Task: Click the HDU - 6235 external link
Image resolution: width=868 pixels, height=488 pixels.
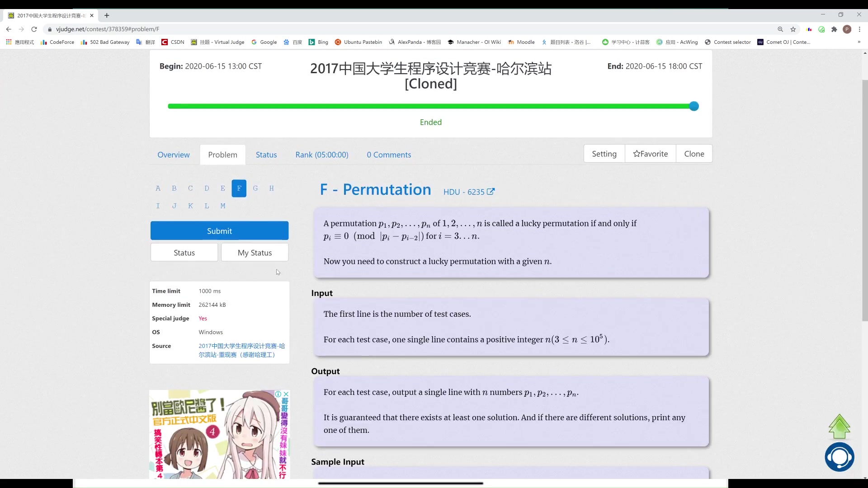Action: [x=469, y=192]
